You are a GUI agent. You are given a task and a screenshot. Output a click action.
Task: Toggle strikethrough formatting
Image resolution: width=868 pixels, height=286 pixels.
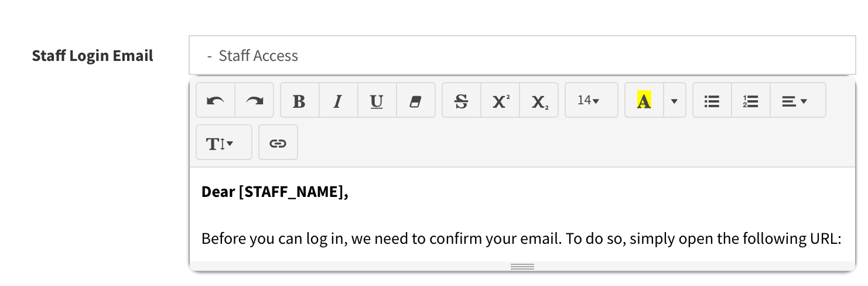point(462,101)
